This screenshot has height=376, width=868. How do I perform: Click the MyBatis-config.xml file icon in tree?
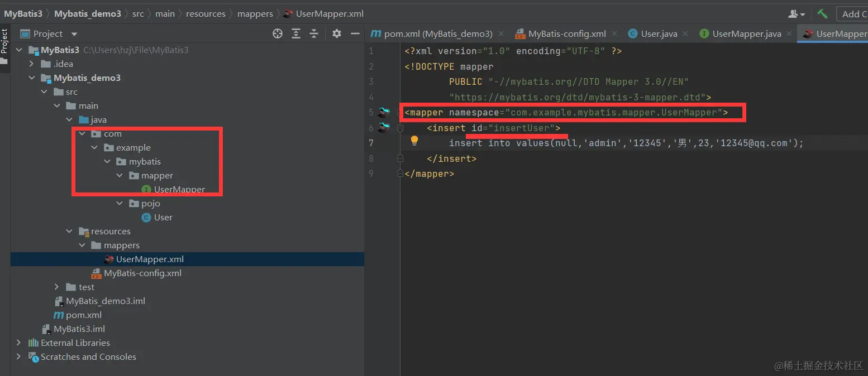(x=97, y=273)
